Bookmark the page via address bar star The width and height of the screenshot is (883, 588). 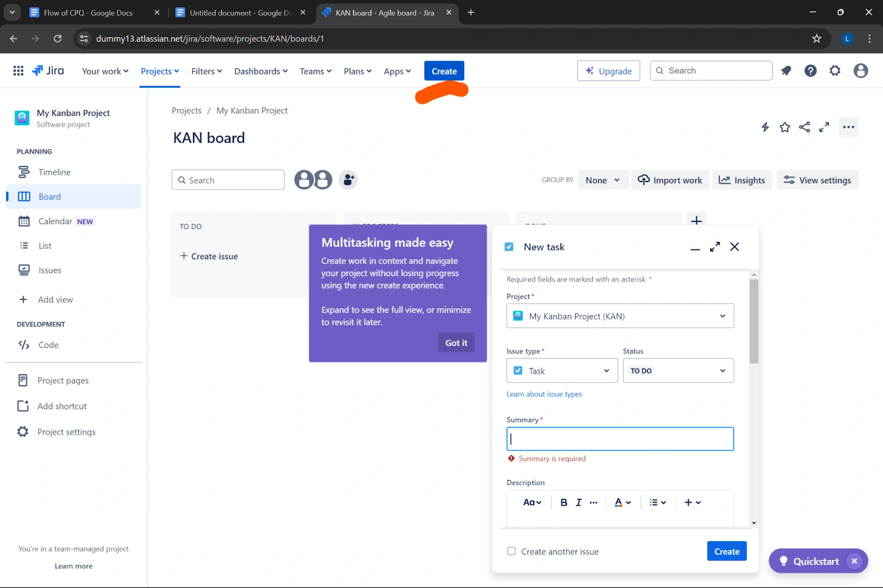(x=816, y=39)
